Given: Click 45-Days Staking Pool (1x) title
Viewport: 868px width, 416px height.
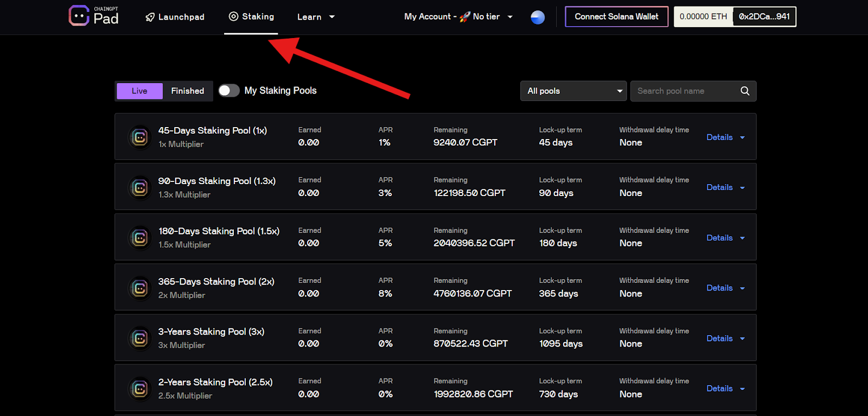Looking at the screenshot, I should tap(213, 130).
